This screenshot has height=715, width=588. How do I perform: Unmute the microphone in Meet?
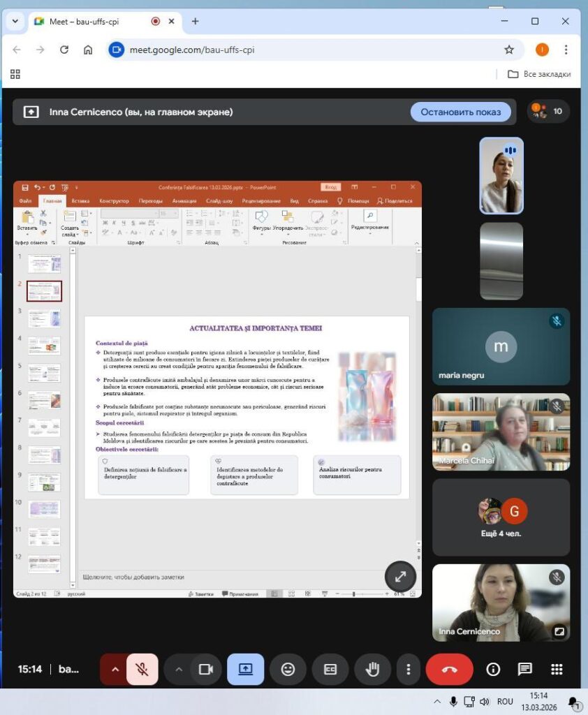pyautogui.click(x=142, y=669)
